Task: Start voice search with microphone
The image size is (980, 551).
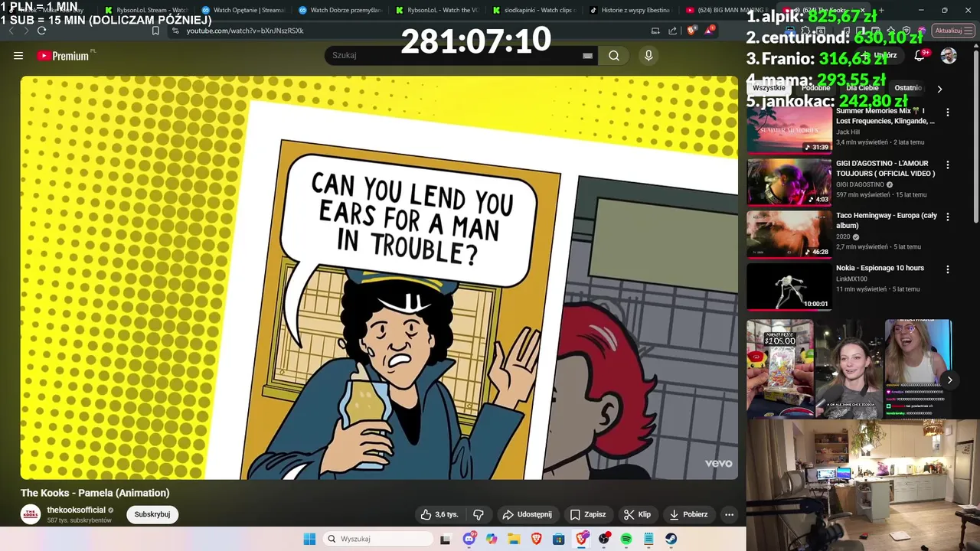Action: pos(648,55)
